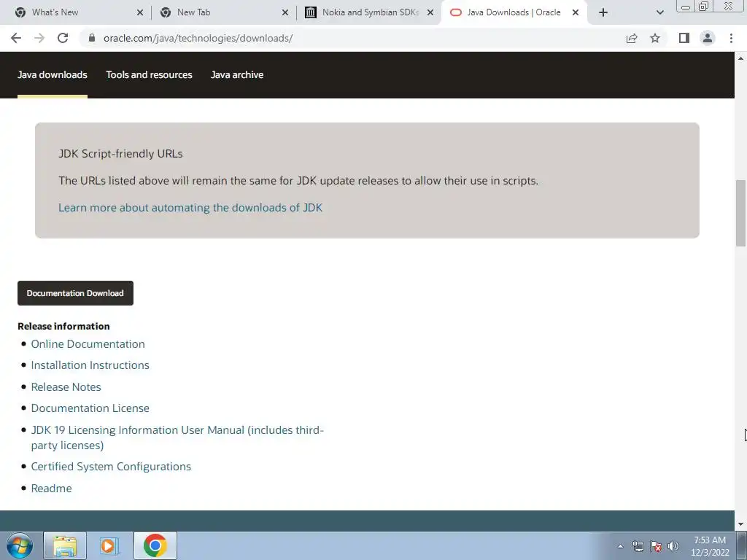Image resolution: width=747 pixels, height=560 pixels.
Task: Open Chrome three-dot menu
Action: point(731,38)
